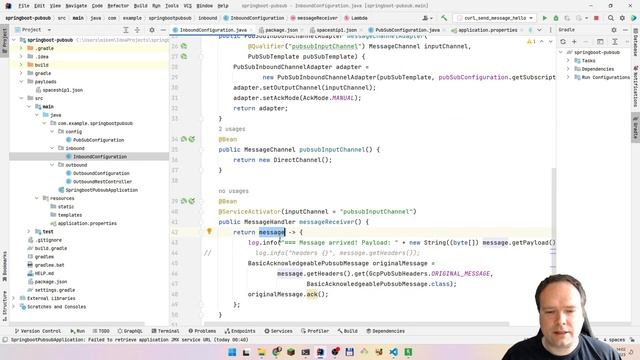Viewport: 640px width, 360px height.
Task: Toggle the Project tool window side button
Action: (x=4, y=40)
